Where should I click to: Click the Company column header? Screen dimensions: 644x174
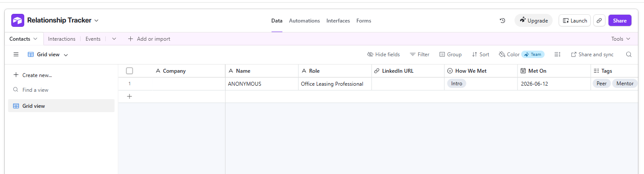pyautogui.click(x=172, y=71)
